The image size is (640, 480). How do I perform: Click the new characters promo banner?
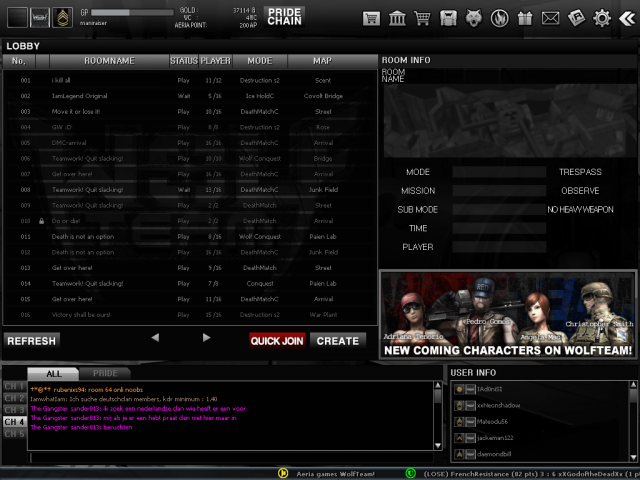pos(507,313)
